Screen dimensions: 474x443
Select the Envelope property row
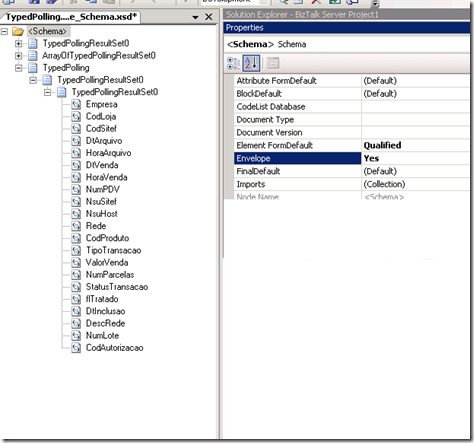pos(352,158)
